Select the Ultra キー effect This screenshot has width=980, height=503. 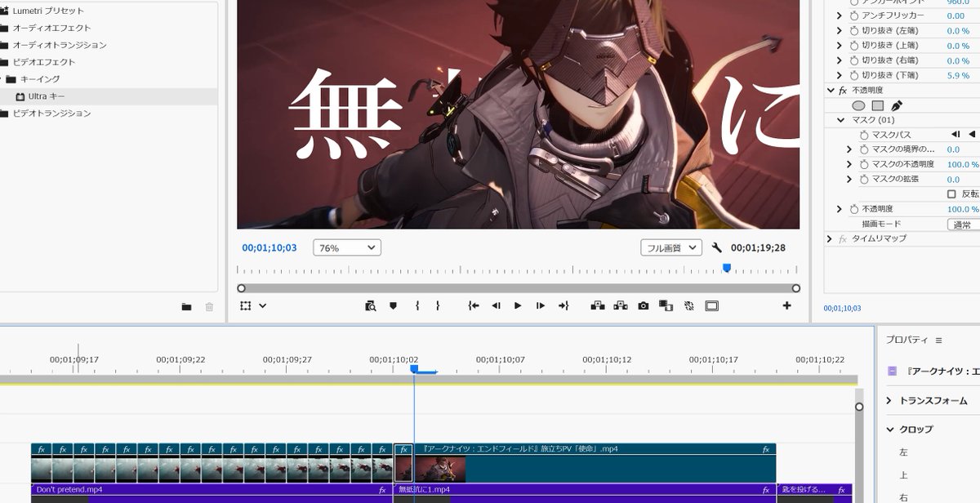coord(47,96)
